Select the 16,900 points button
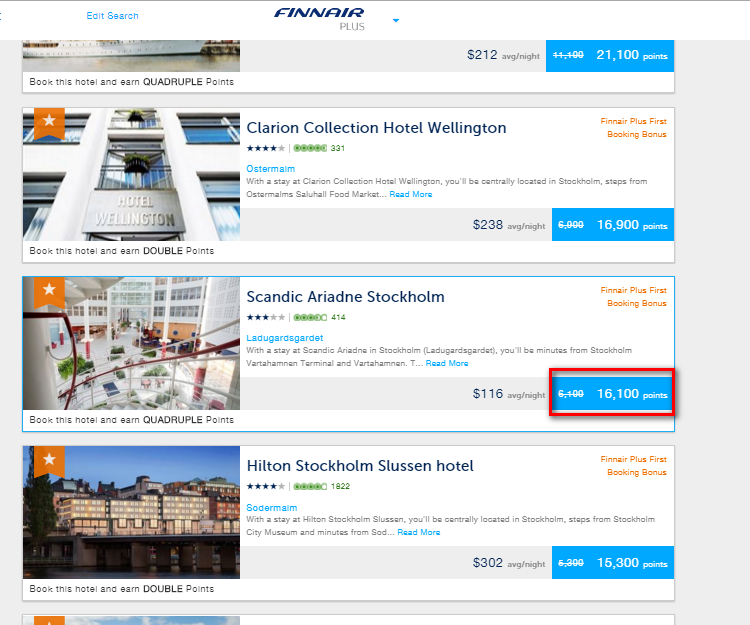The height and width of the screenshot is (625, 750). [x=613, y=225]
